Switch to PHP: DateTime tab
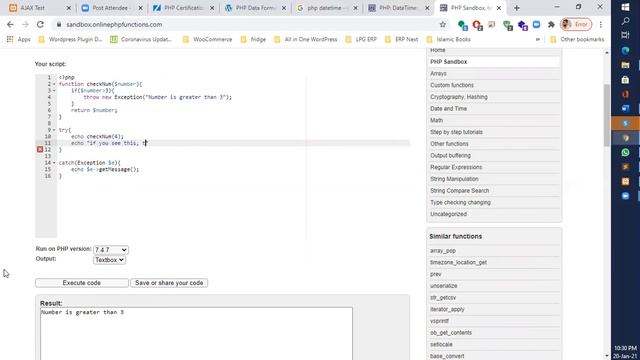 398,8
